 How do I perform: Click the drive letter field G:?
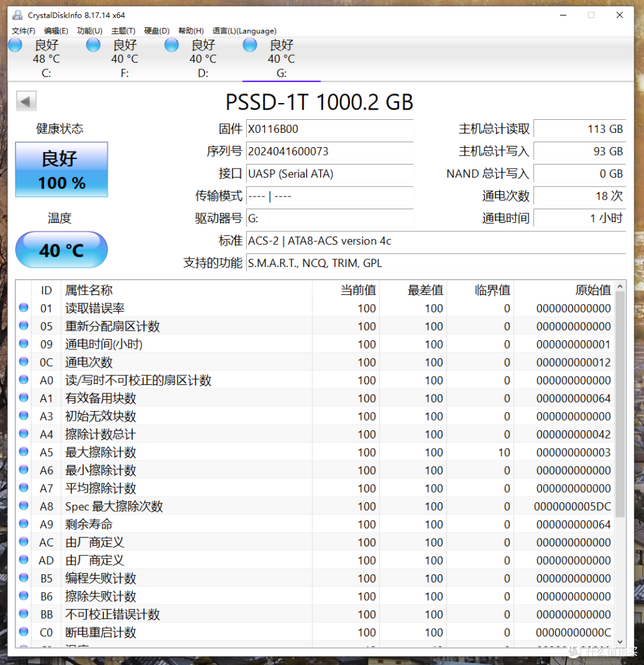[x=330, y=219]
